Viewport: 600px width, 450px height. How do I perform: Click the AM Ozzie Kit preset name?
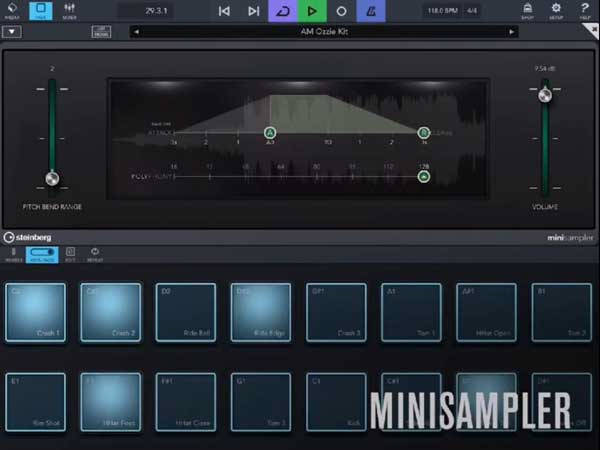click(323, 32)
